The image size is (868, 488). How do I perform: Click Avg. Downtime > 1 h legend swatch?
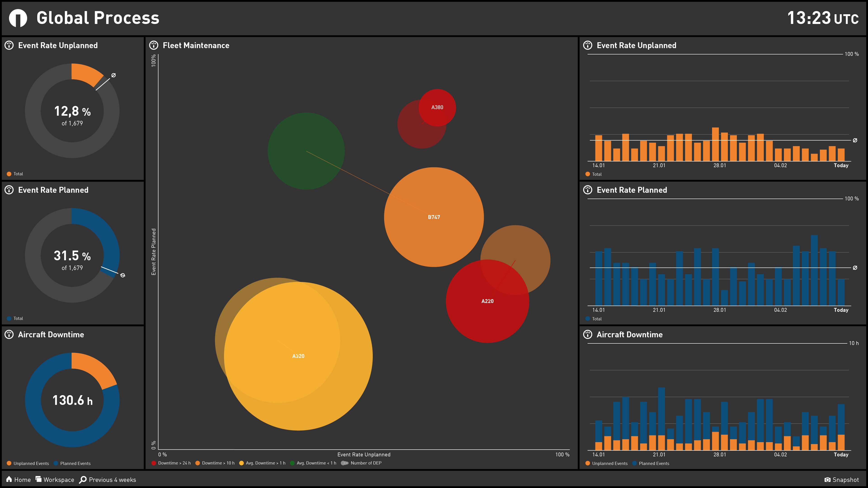pyautogui.click(x=241, y=463)
